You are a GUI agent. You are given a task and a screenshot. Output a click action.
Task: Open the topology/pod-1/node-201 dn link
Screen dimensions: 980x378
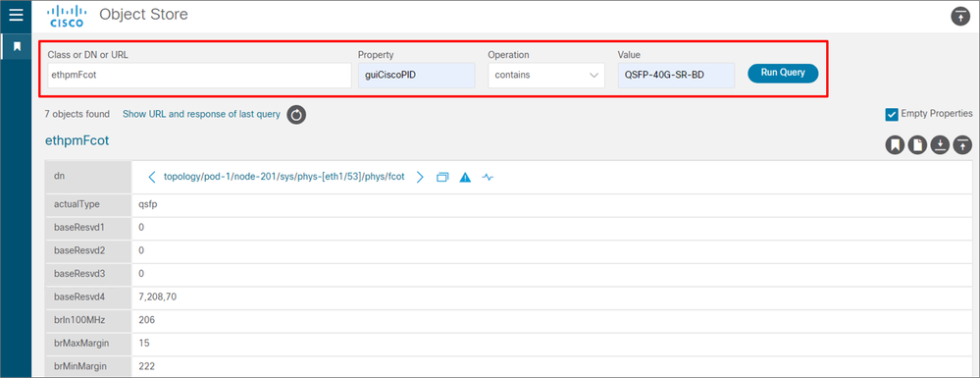pyautogui.click(x=284, y=177)
